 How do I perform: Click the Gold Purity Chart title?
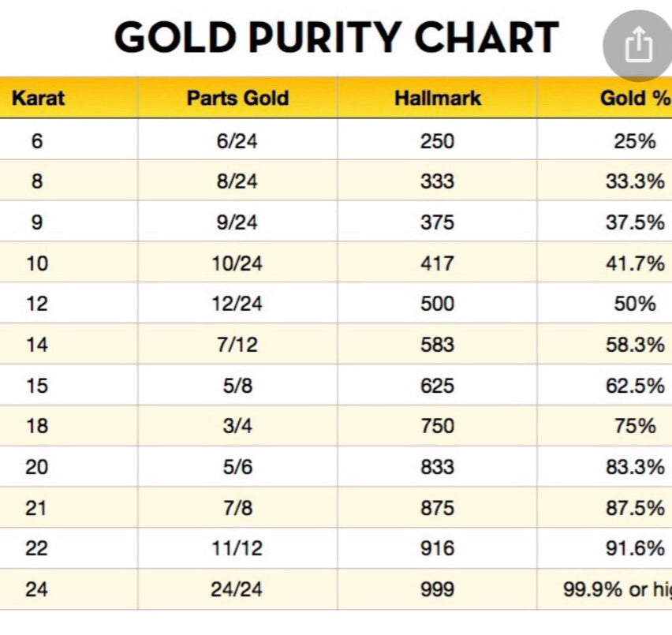337,38
